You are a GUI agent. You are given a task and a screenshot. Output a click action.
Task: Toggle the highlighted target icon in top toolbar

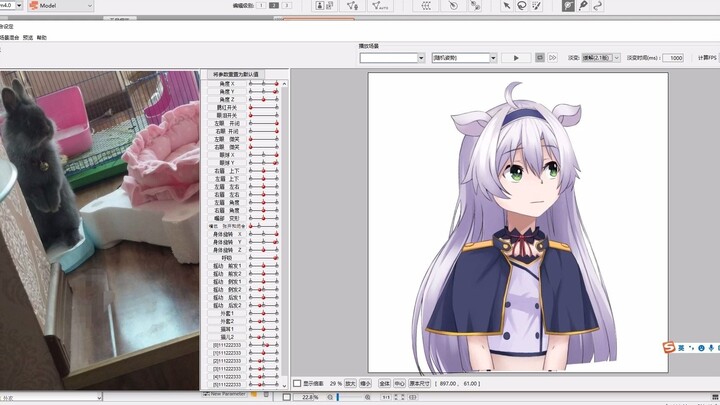pyautogui.click(x=568, y=6)
